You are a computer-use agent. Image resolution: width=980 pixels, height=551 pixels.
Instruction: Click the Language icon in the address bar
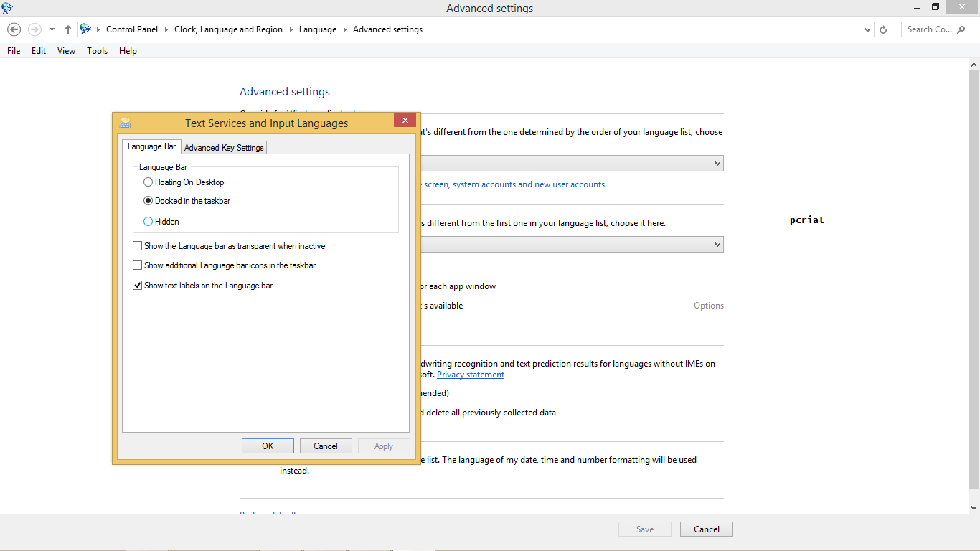coord(86,29)
